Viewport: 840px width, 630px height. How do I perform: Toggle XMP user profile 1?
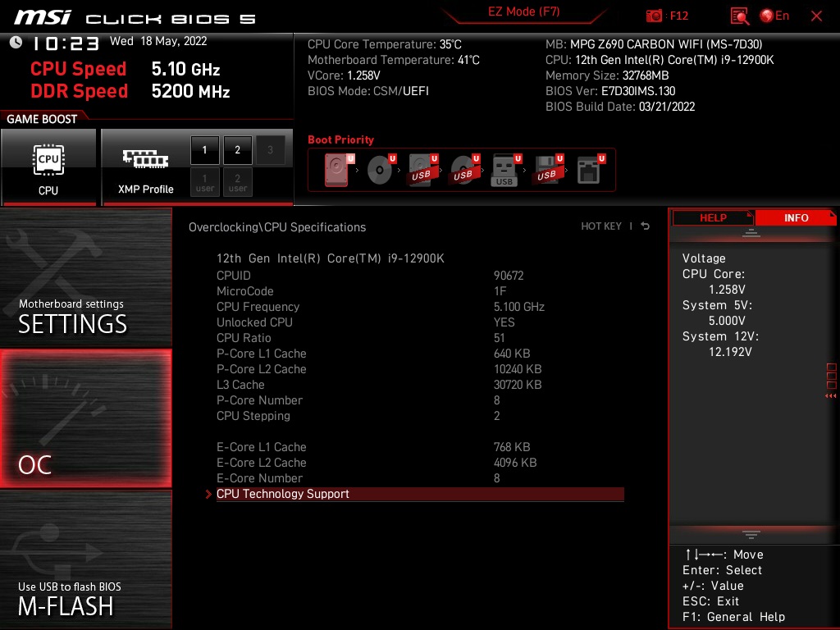[x=204, y=182]
